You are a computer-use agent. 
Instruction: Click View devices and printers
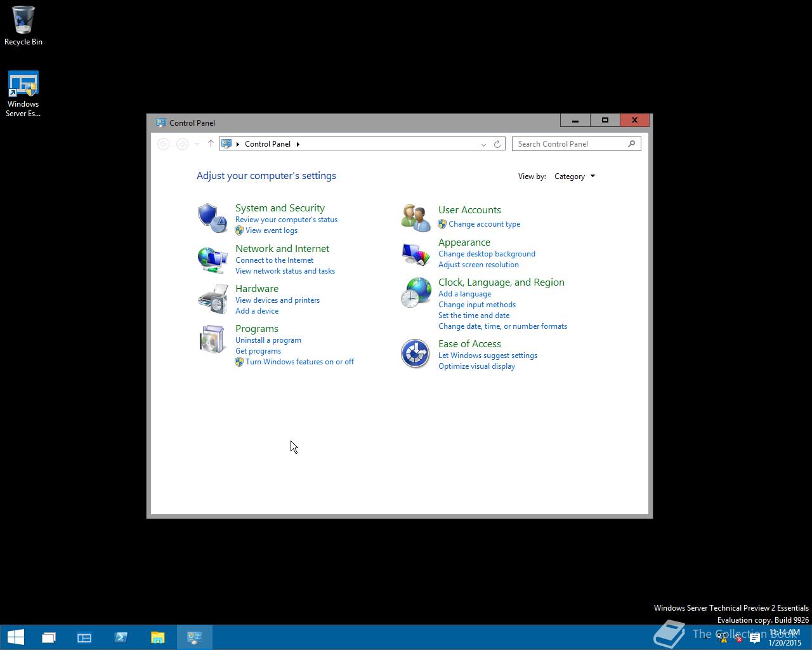[x=277, y=300]
